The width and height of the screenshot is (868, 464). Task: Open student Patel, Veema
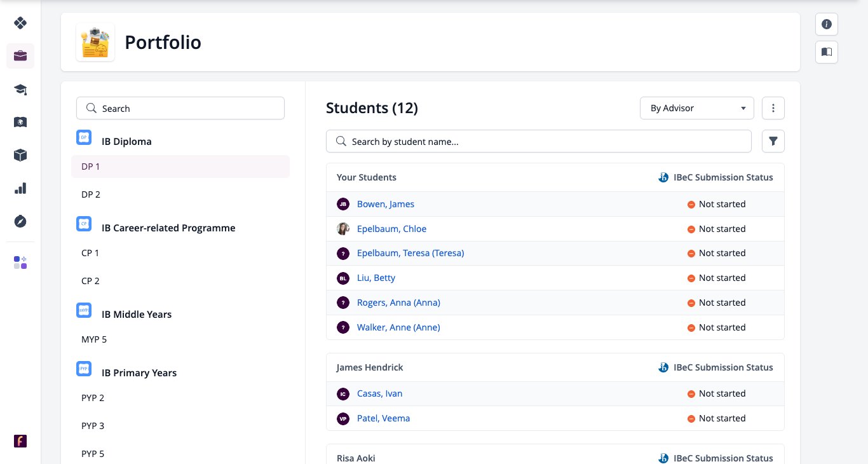coord(383,418)
